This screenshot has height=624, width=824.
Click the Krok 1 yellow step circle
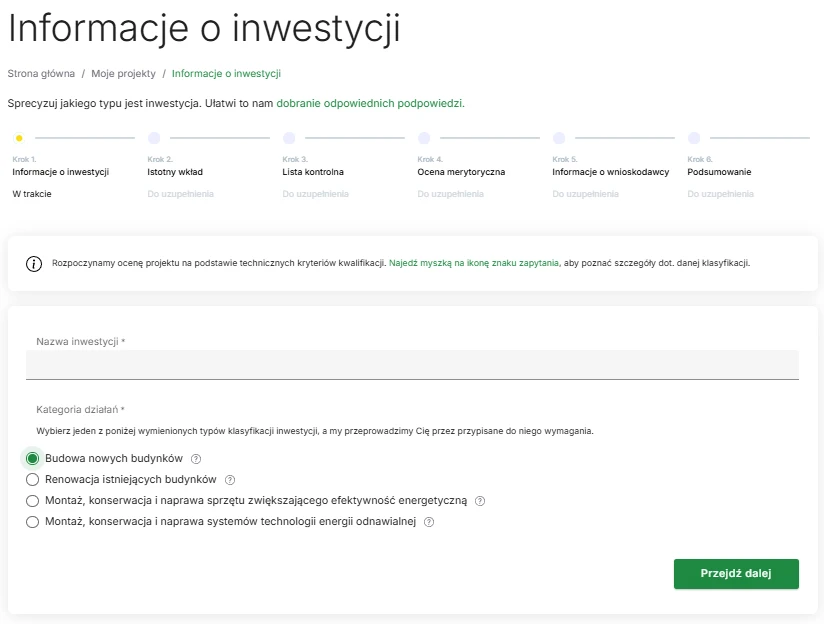pyautogui.click(x=19, y=138)
